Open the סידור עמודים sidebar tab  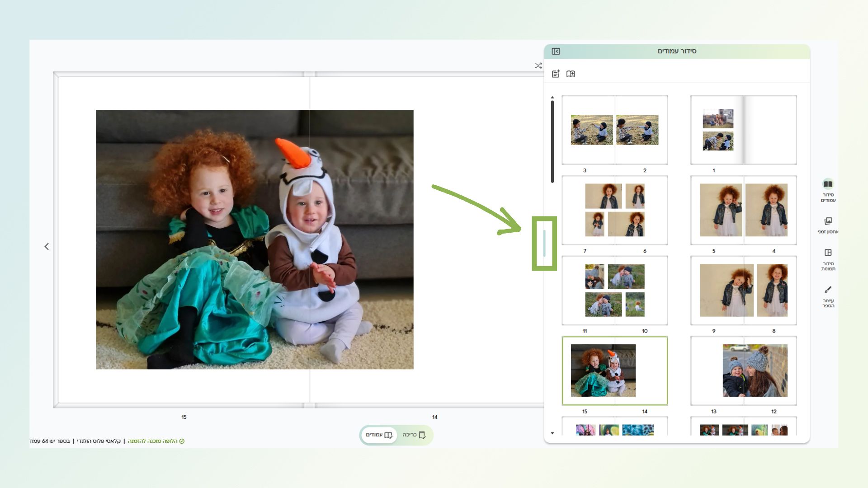coord(828,191)
